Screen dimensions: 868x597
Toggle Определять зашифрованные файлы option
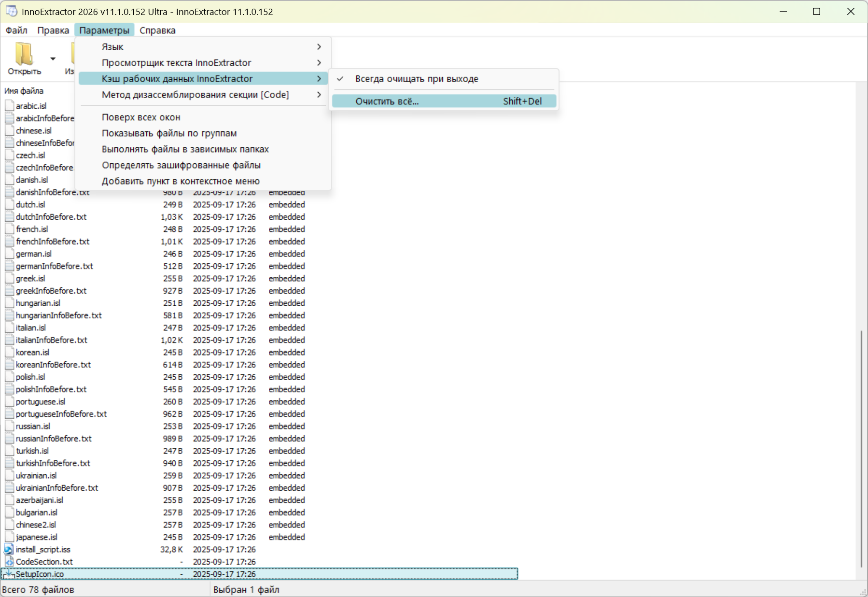[x=203, y=165]
